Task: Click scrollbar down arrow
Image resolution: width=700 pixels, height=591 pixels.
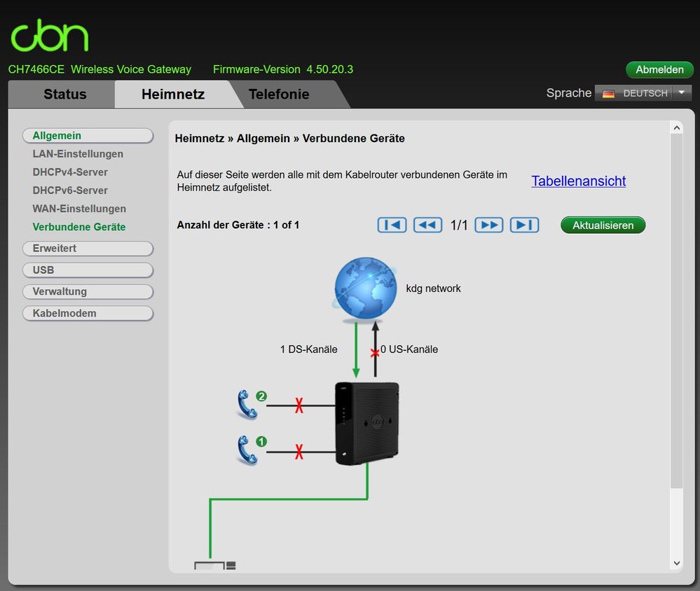Action: tap(677, 564)
